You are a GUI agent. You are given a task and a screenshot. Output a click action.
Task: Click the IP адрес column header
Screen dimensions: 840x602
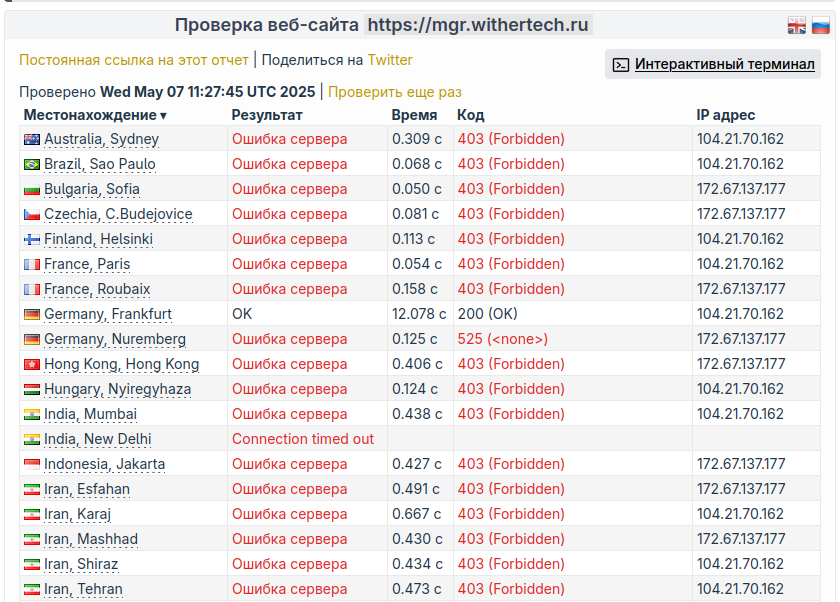[x=726, y=115]
